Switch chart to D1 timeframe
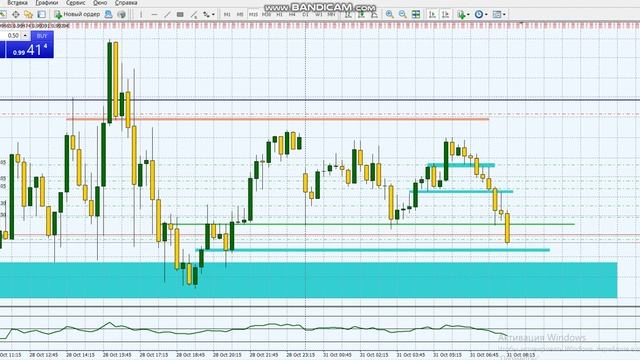This screenshot has width=640, height=360. click(x=305, y=15)
